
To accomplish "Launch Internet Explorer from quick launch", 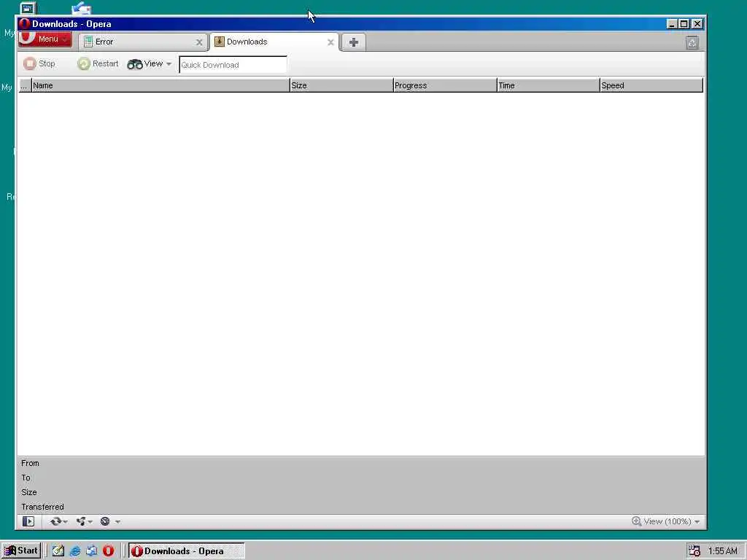I will [x=75, y=551].
